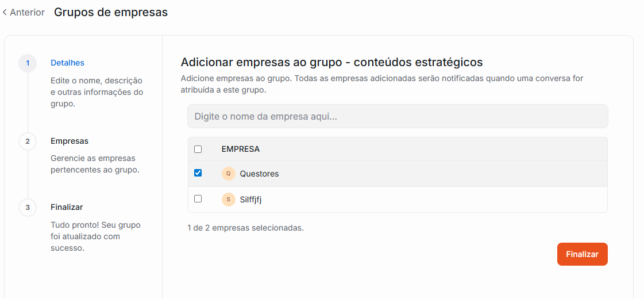Viewport: 644px width, 299px height.
Task: Click the step 3 circle indicator
Action: [28, 207]
